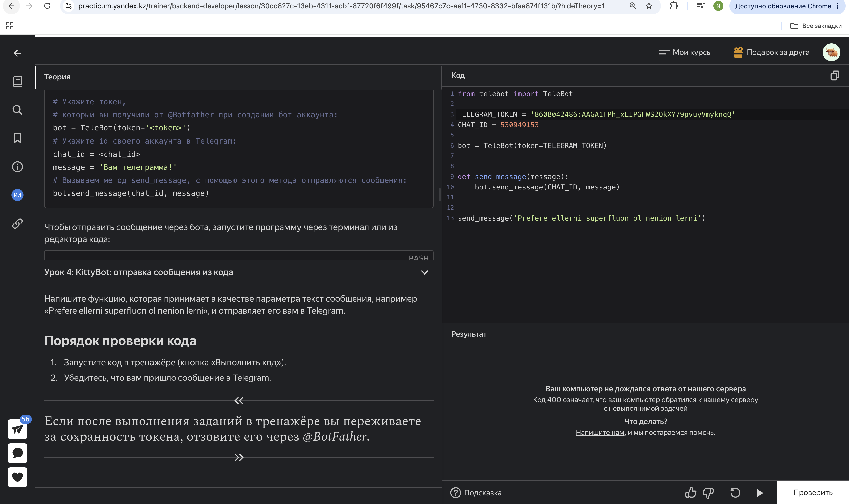Collapse the Урок 4 KittyBot section
The height and width of the screenshot is (504, 849).
tap(424, 272)
